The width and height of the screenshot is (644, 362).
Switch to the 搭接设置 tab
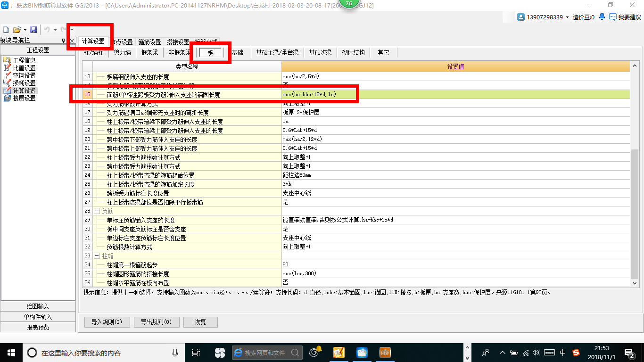pos(178,42)
